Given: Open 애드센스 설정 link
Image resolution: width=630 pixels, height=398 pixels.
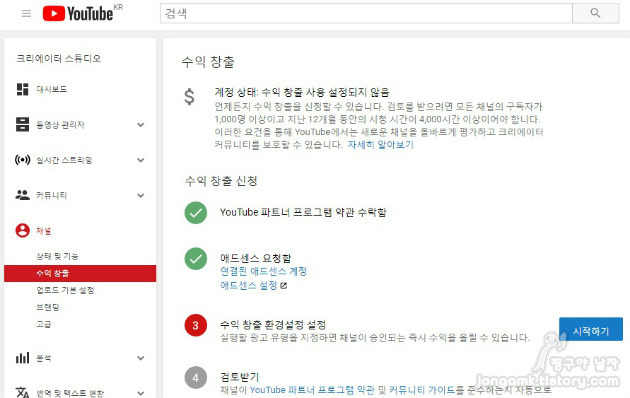Looking at the screenshot, I should (x=249, y=286).
